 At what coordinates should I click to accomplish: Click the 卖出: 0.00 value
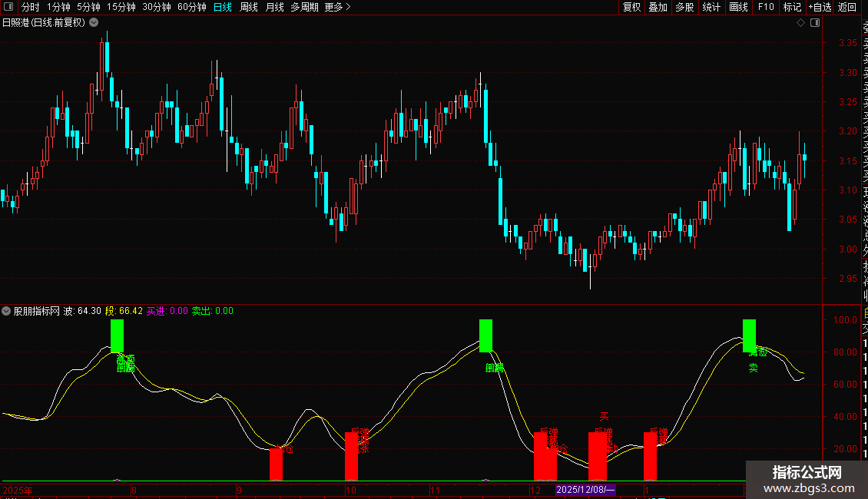coord(213,311)
